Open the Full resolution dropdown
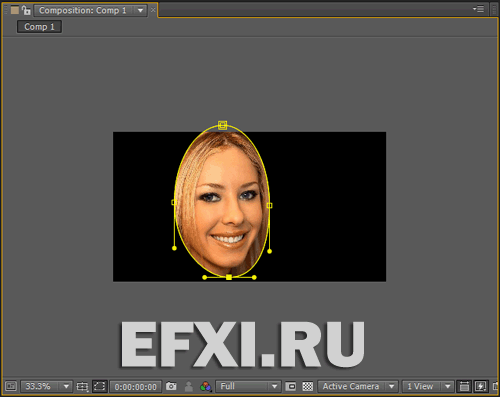 pos(248,386)
